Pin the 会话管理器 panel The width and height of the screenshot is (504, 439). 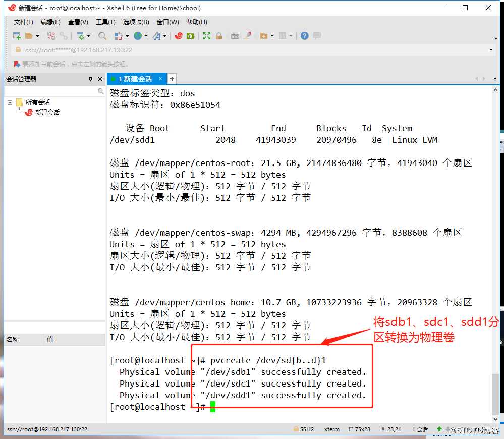(89, 79)
